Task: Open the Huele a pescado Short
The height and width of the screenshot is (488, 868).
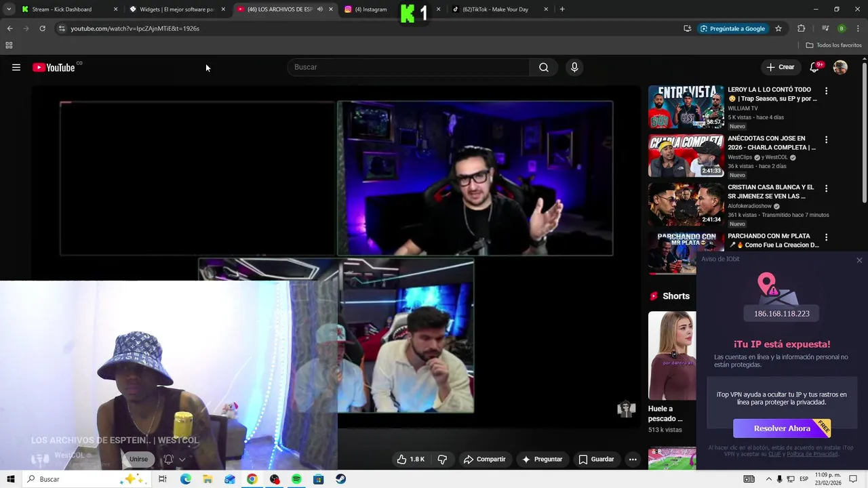Action: tap(671, 356)
